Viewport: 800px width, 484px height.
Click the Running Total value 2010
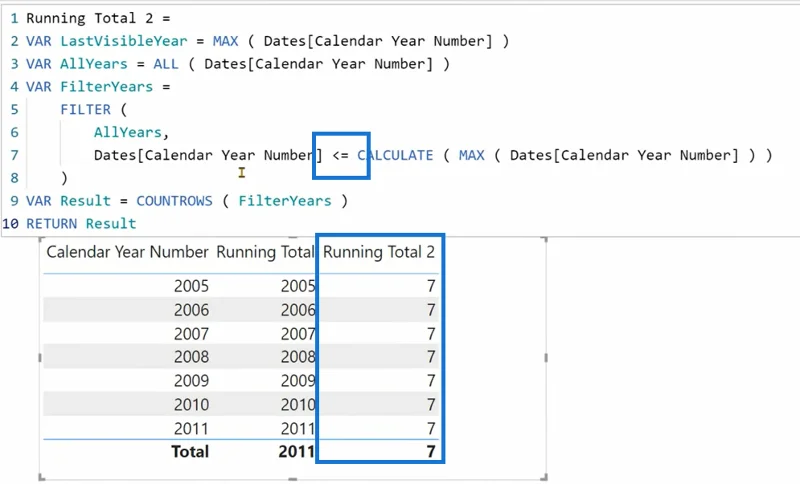pyautogui.click(x=298, y=404)
